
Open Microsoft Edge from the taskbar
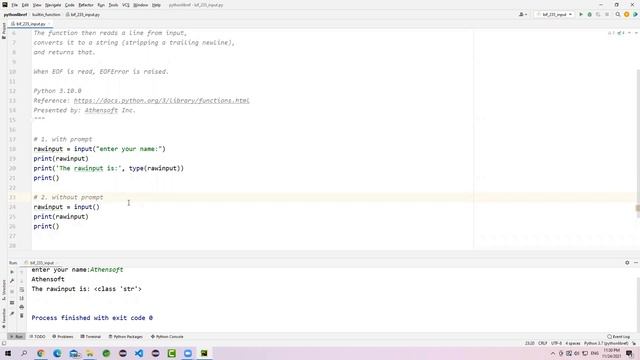(57, 353)
